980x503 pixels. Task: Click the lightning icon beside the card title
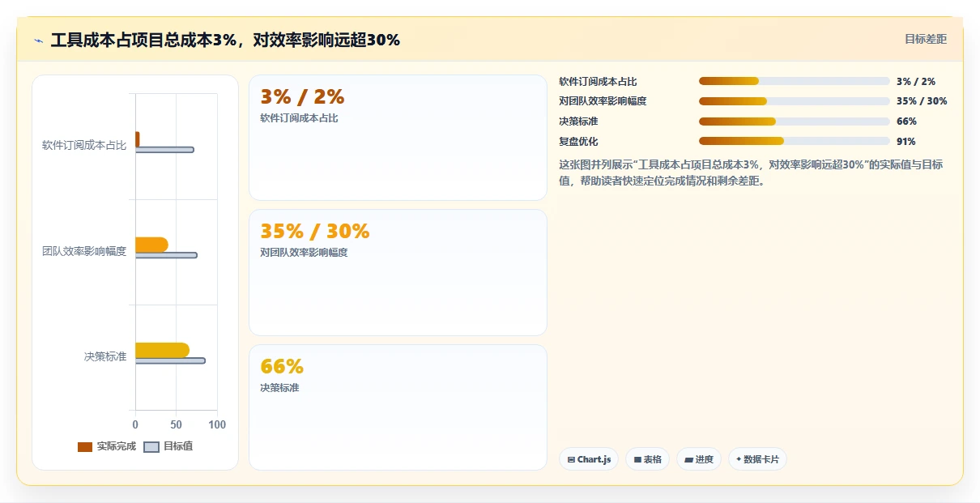tap(38, 40)
